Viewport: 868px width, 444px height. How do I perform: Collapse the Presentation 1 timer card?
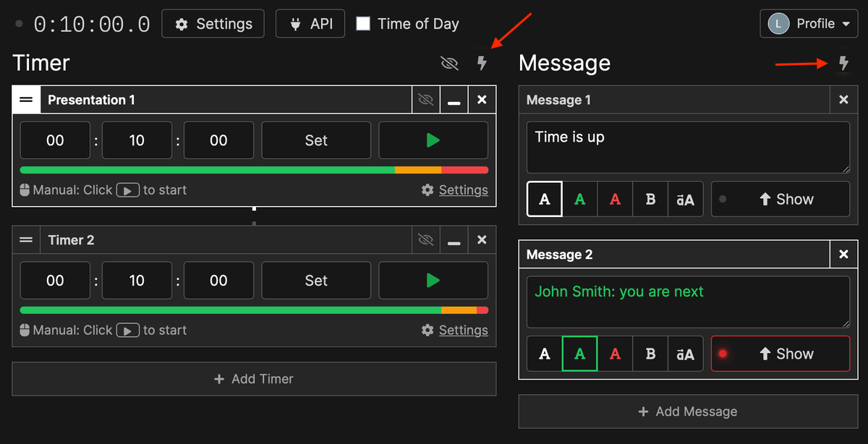[x=454, y=99]
